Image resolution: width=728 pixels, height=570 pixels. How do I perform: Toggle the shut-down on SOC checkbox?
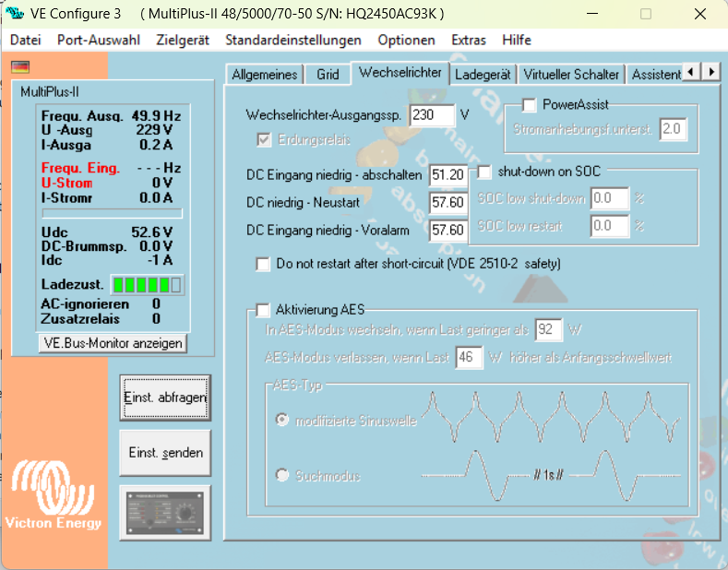(485, 172)
